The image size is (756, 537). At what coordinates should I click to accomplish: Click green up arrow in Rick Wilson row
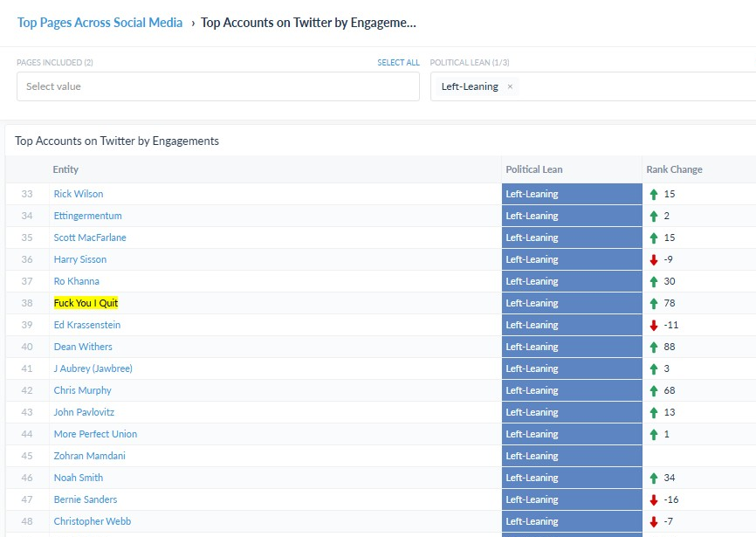654,194
